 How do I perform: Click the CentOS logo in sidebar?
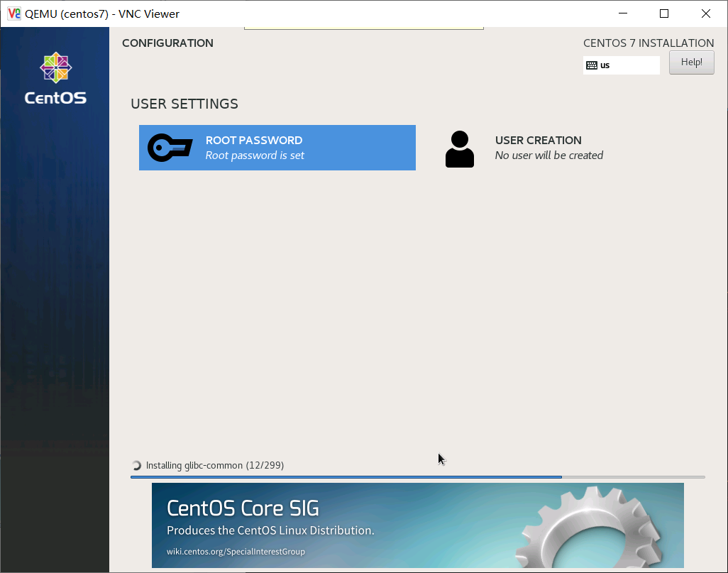click(56, 78)
